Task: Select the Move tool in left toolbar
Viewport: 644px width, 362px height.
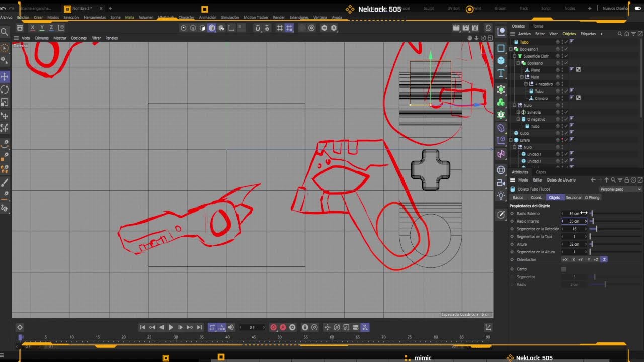Action: click(5, 77)
